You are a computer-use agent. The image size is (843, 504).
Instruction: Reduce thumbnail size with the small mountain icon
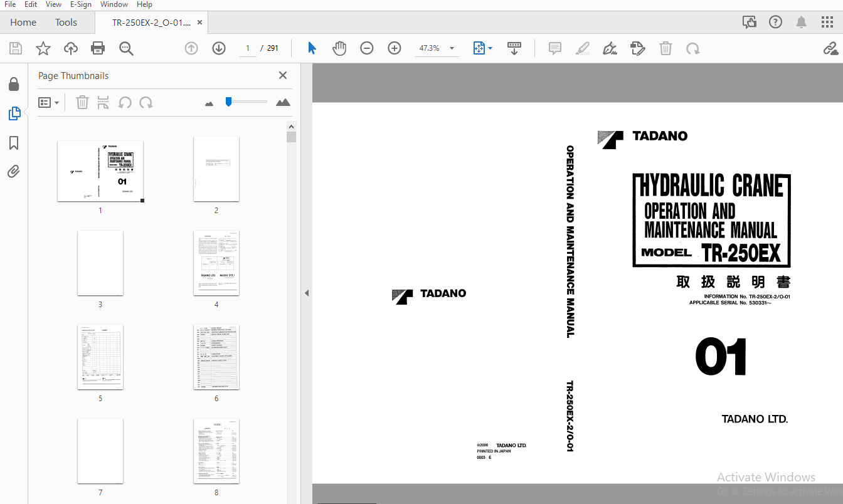click(x=209, y=103)
